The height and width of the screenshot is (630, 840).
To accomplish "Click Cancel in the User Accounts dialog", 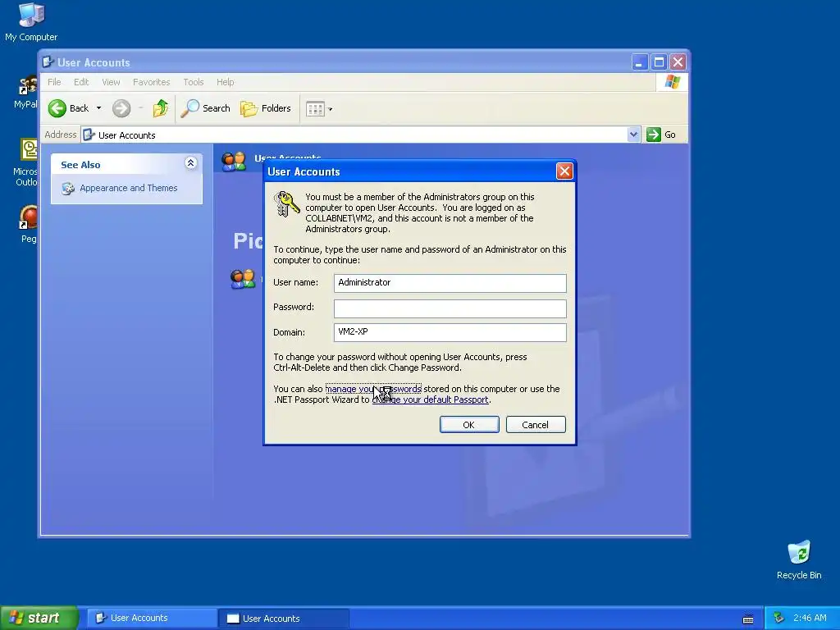I will pos(536,425).
